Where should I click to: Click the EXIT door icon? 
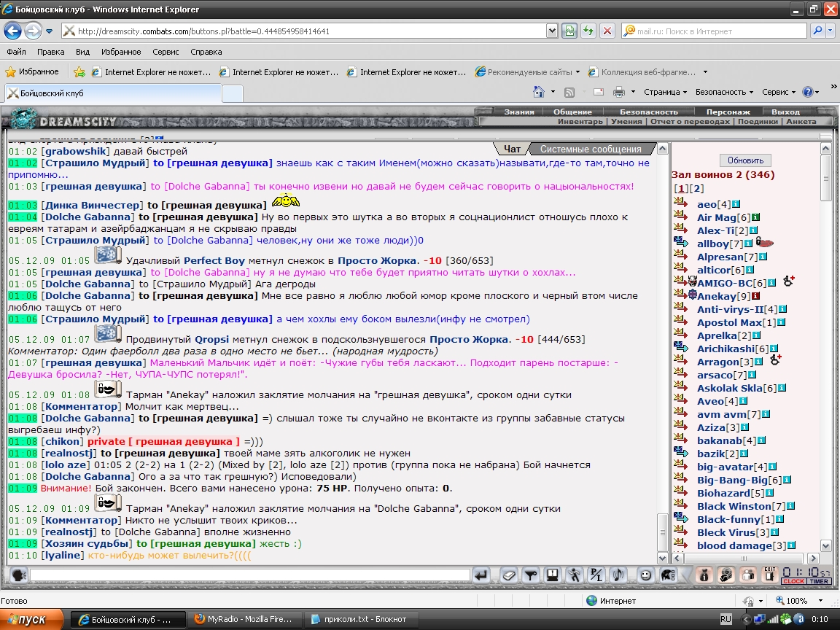point(770,575)
